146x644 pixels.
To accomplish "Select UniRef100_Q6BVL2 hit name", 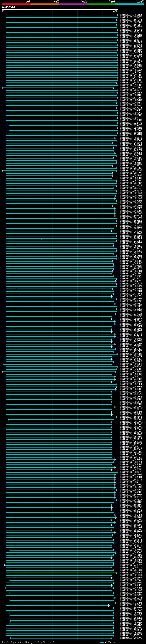I will [131, 618].
